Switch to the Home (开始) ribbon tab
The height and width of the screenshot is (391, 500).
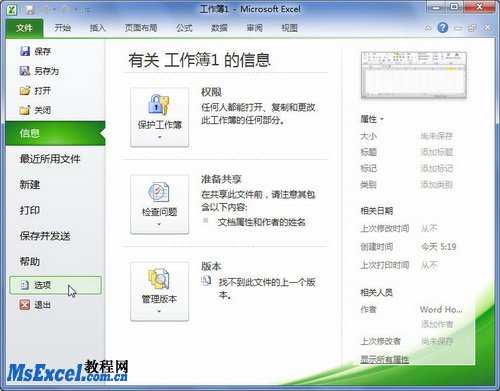pos(63,28)
